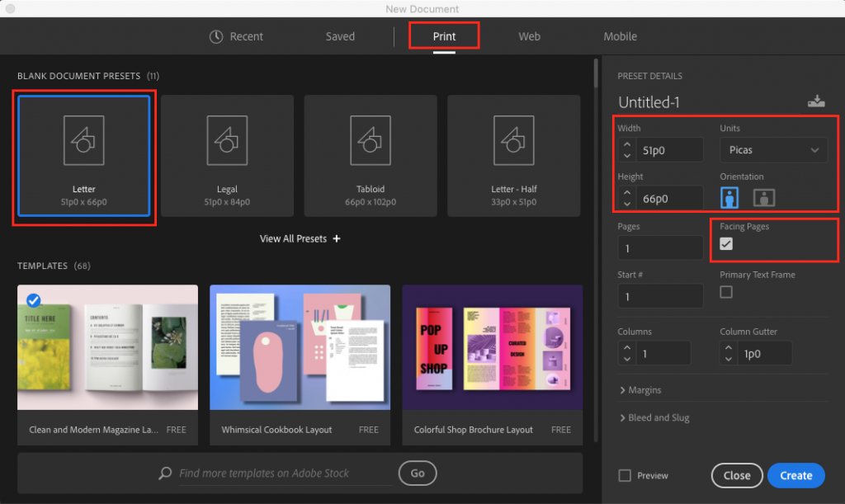Click the magnifying glass in the search bar
The width and height of the screenshot is (845, 504).
coord(165,473)
